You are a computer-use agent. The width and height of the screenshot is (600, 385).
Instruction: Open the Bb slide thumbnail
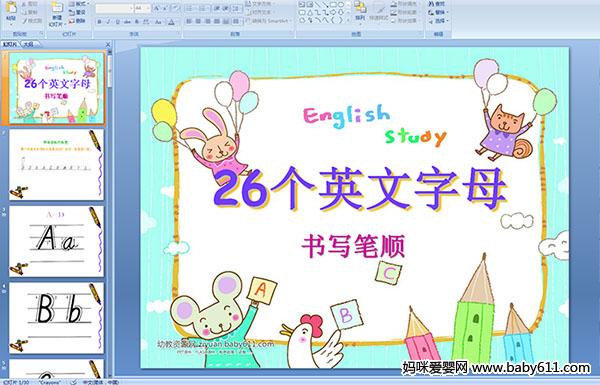(56, 318)
